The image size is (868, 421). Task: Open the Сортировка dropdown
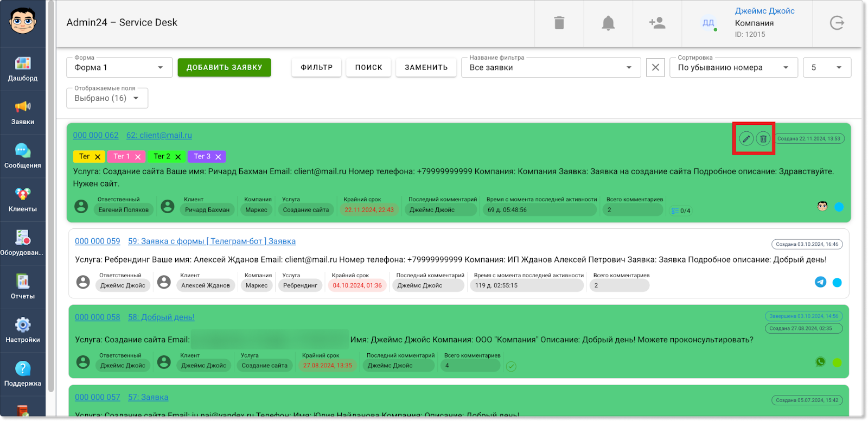click(733, 67)
